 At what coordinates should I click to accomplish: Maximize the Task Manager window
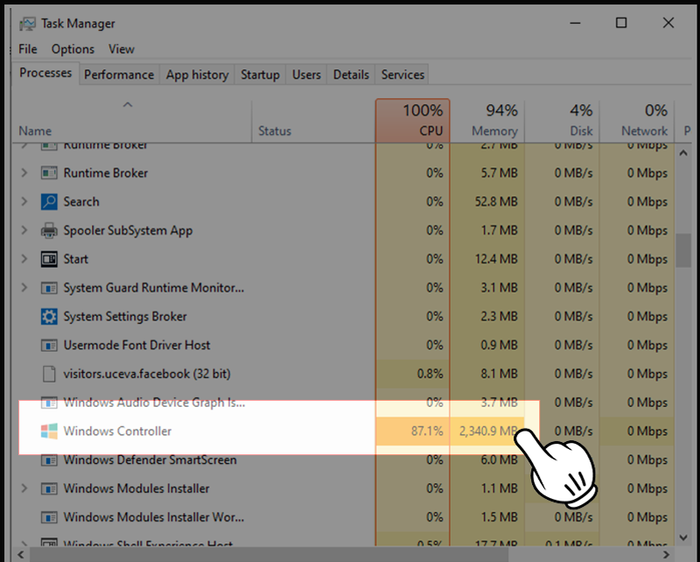pos(621,23)
